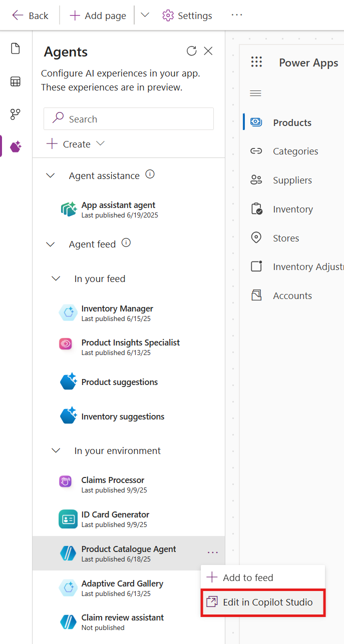Click the Agents icon in left rail
Viewport: 344px width, 644px height.
point(16,146)
